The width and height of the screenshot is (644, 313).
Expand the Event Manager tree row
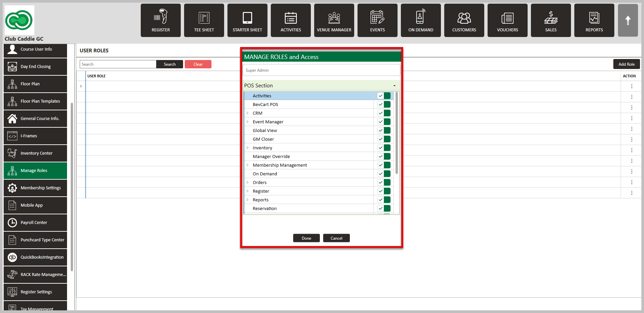point(247,122)
